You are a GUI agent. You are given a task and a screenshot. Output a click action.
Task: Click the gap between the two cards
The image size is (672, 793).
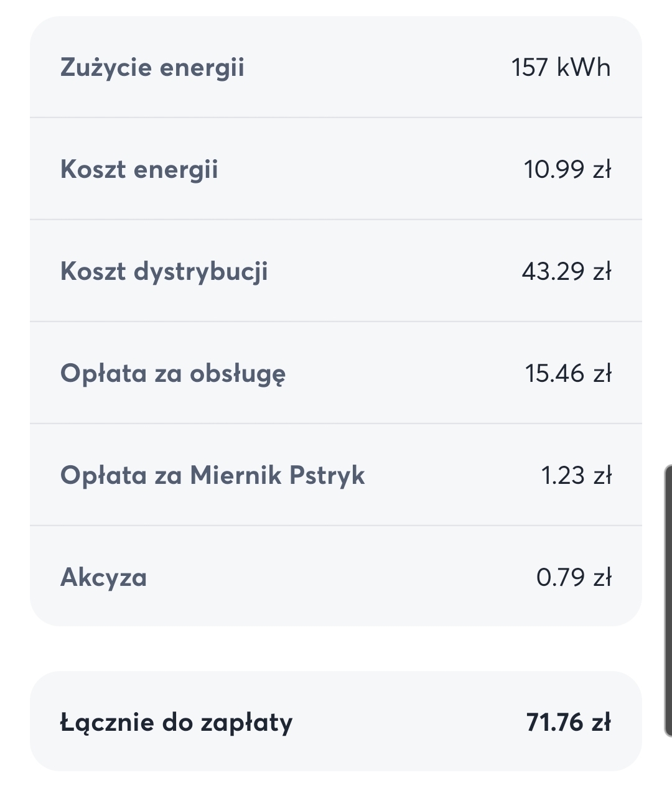336,649
